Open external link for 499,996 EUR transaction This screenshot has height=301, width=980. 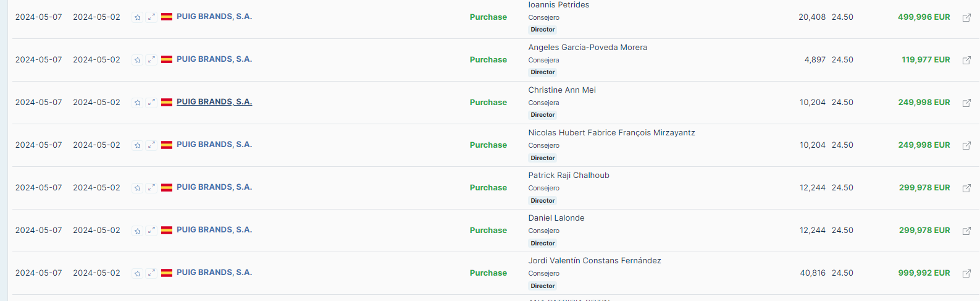(x=966, y=17)
